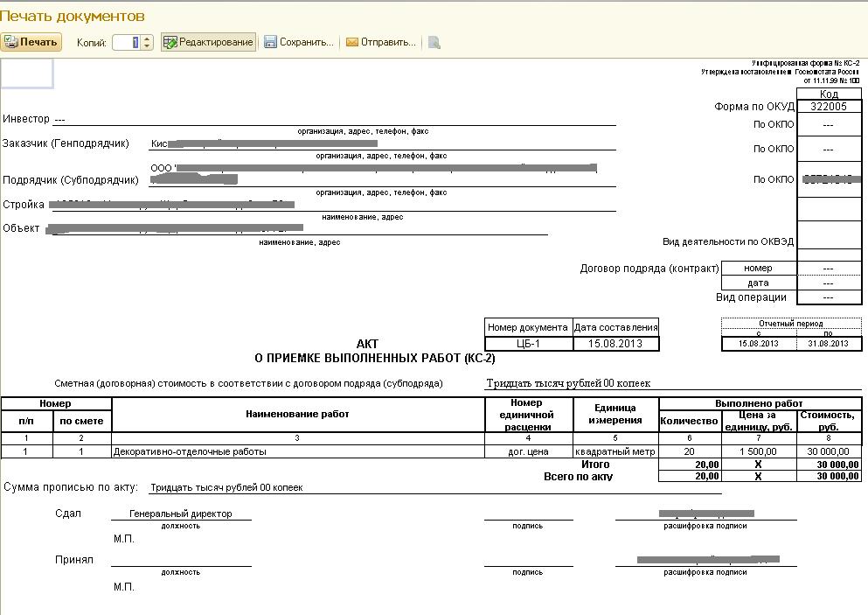Select the по смете column header
This screenshot has width=868, height=615.
(81, 421)
